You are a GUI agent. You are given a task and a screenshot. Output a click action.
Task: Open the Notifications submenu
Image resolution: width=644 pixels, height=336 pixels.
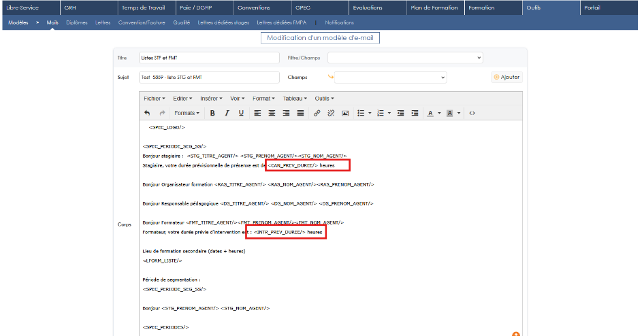pos(339,22)
